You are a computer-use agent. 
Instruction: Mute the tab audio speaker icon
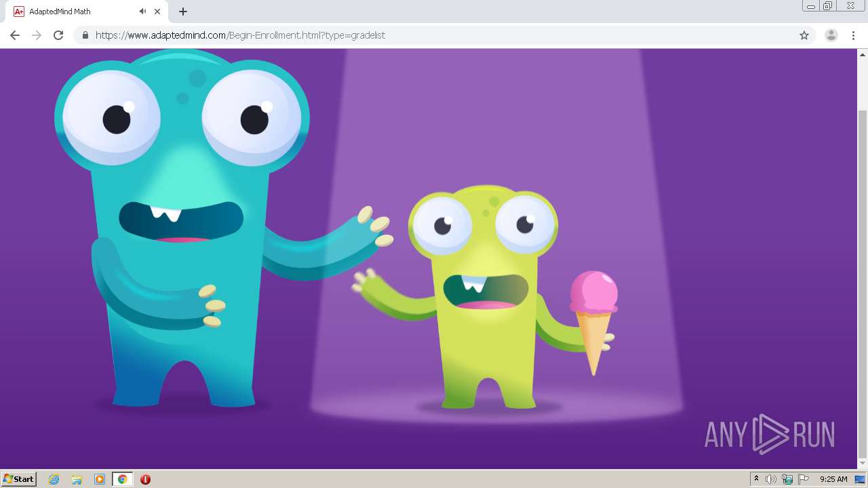point(142,12)
